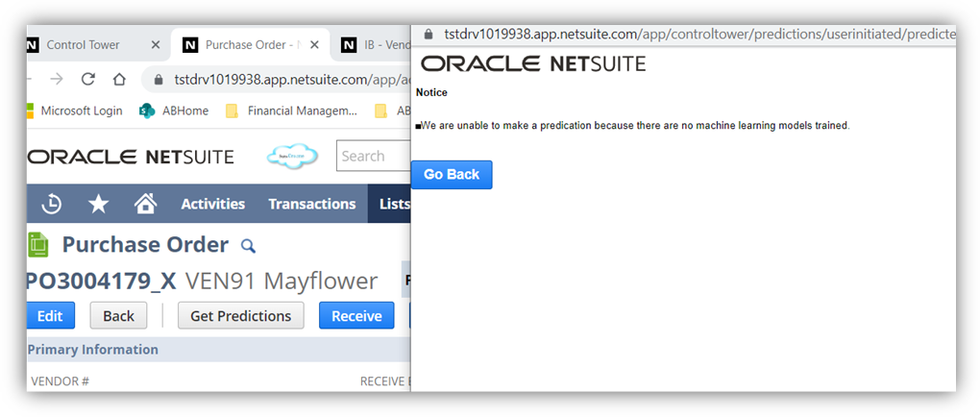This screenshot has height=417, width=980.
Task: Close the Purchase Order tab
Action: 314,45
